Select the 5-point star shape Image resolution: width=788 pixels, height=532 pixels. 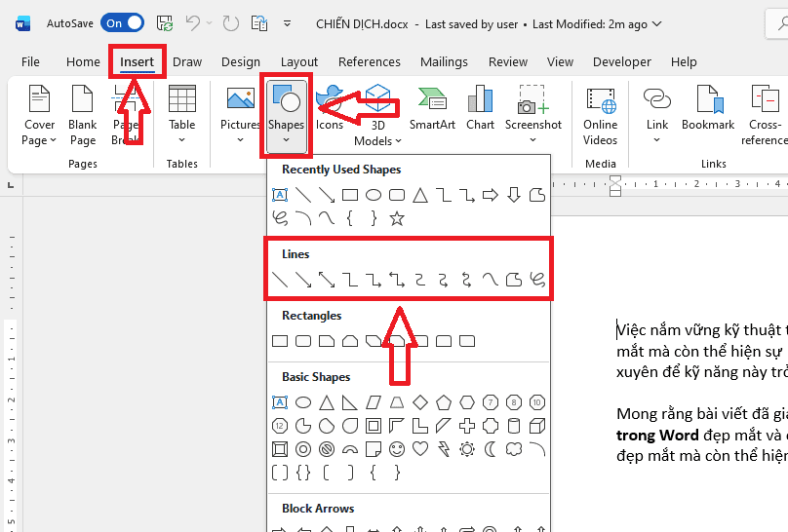pyautogui.click(x=397, y=218)
